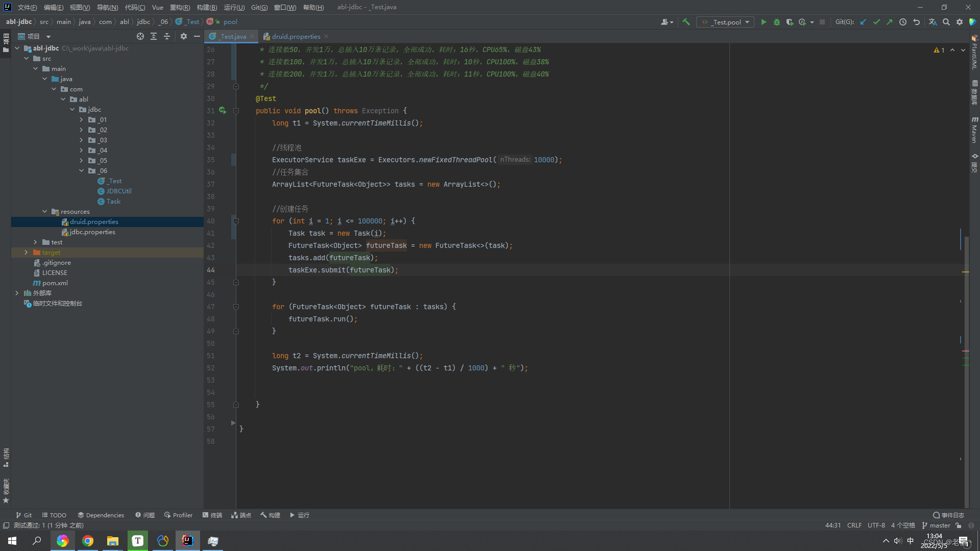Toggle code fold at line 40 for loop
Screen dimensions: 980x551
(x=236, y=221)
